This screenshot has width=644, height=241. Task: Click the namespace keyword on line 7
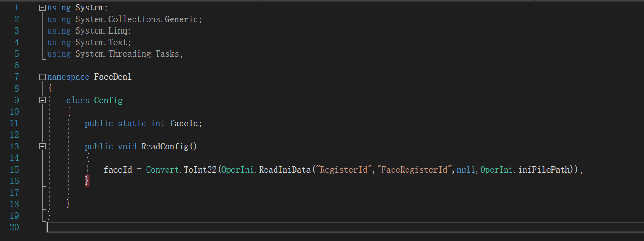(x=68, y=77)
